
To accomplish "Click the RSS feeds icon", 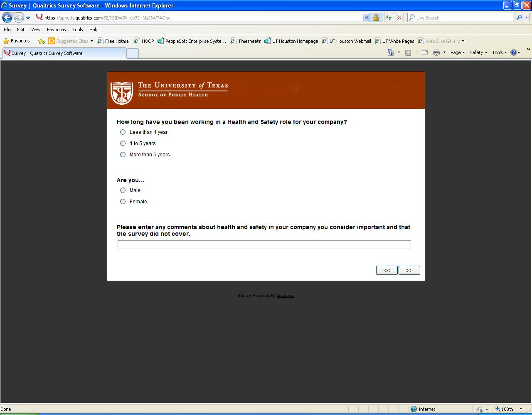I will pos(408,52).
